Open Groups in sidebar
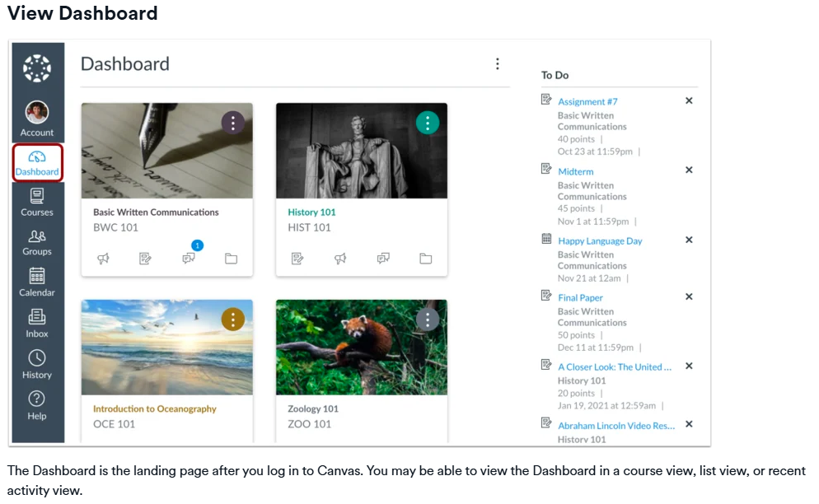819x504 pixels. pos(37,243)
